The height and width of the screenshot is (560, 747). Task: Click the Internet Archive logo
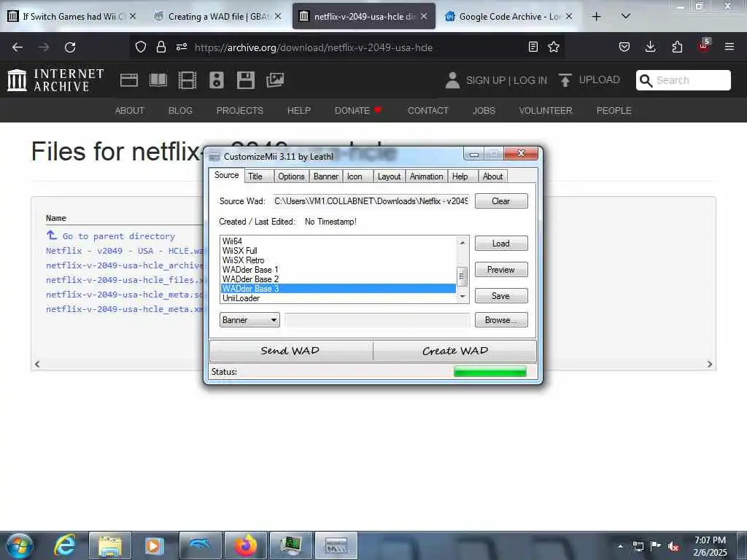point(55,80)
